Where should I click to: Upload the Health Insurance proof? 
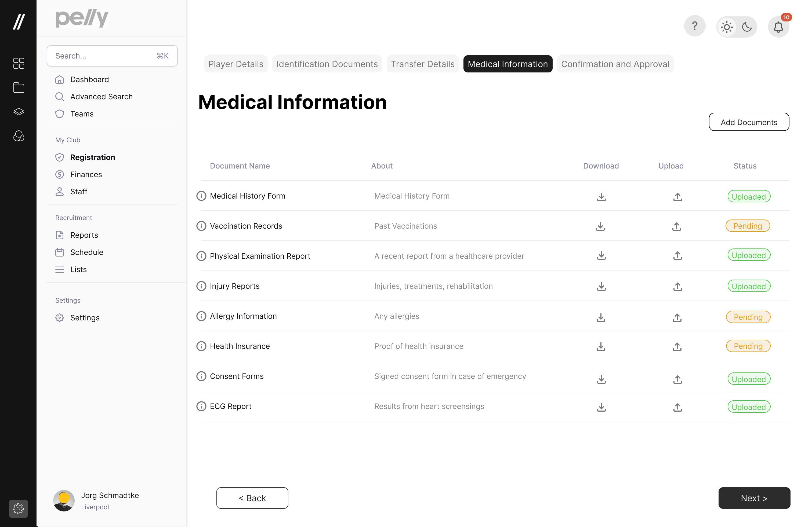pyautogui.click(x=677, y=347)
